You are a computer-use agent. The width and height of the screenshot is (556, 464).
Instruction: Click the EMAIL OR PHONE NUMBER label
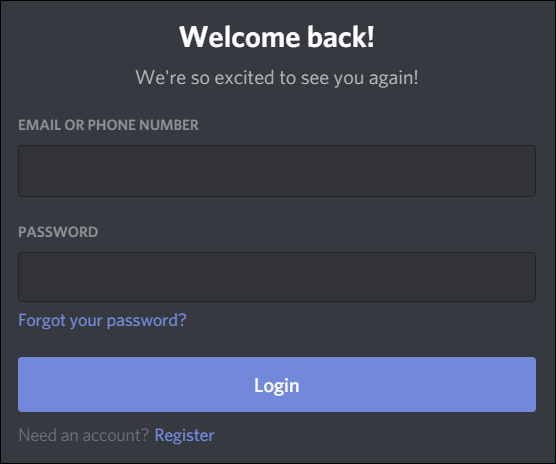pos(108,125)
